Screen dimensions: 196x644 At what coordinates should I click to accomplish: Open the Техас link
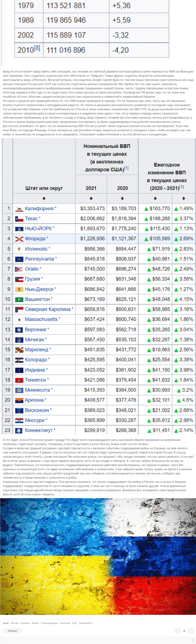31,219
